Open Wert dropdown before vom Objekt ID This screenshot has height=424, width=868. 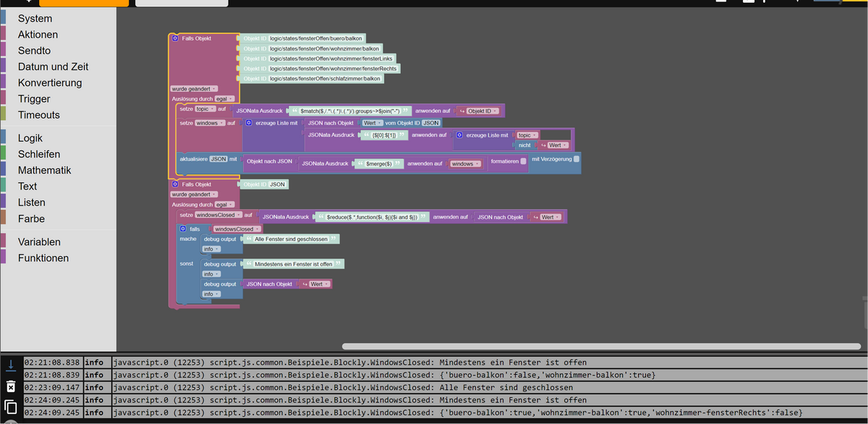coord(373,123)
